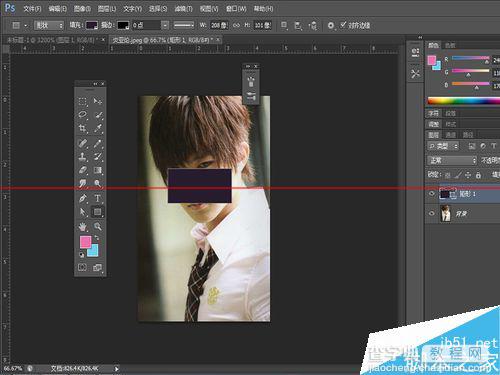Toggle filter for type layers T icon

click(x=494, y=146)
